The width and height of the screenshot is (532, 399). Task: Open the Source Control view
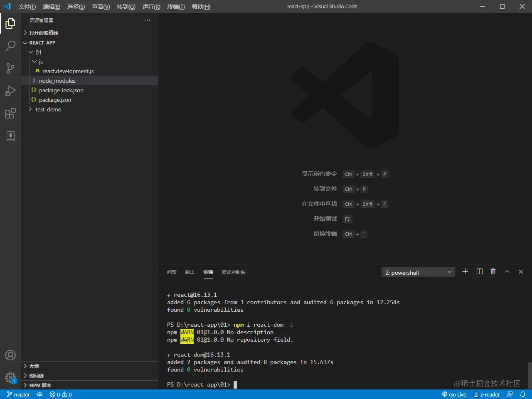click(x=10, y=68)
